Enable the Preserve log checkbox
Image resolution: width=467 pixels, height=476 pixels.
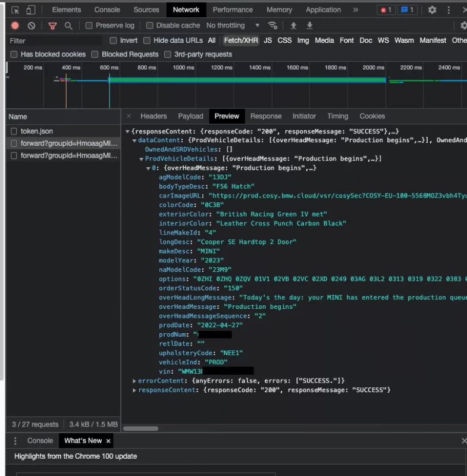(x=89, y=26)
